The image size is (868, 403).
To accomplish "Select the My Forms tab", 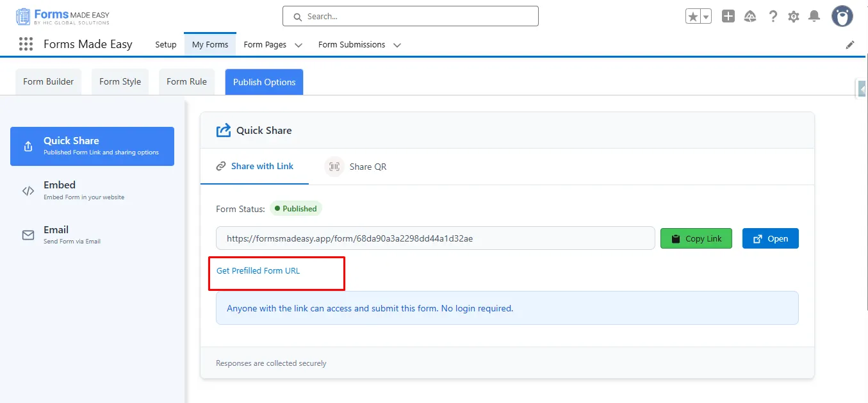I will click(210, 44).
